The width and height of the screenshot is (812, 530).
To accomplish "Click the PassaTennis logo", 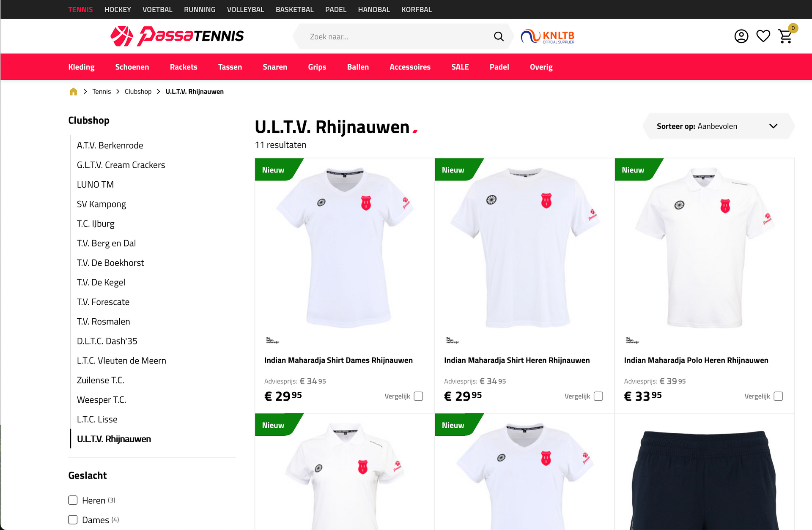I will (177, 36).
